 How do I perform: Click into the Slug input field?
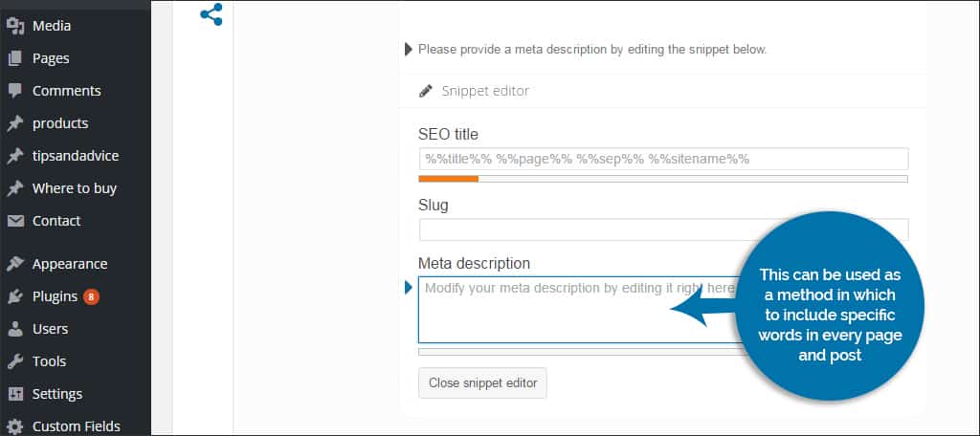664,229
